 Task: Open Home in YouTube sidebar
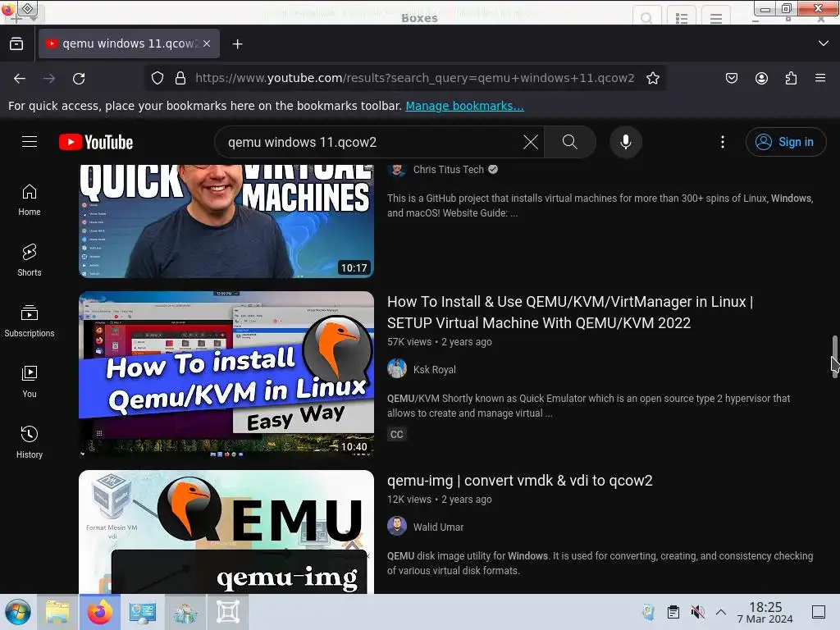(x=30, y=200)
